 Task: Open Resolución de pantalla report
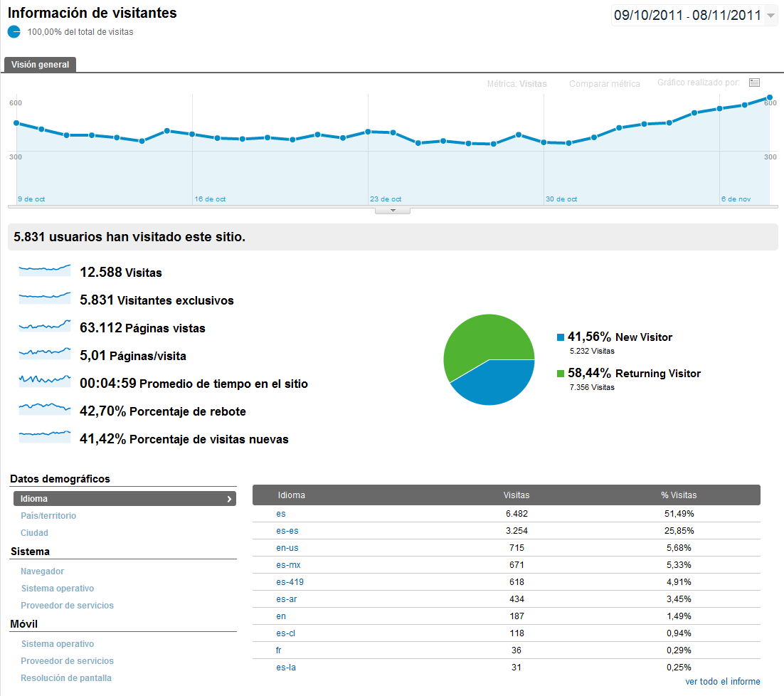pyautogui.click(x=66, y=677)
